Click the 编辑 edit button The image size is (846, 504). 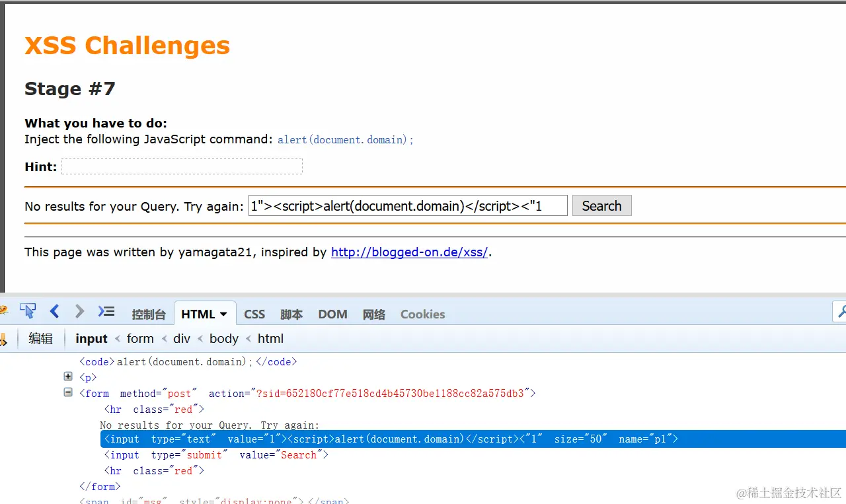(x=41, y=338)
